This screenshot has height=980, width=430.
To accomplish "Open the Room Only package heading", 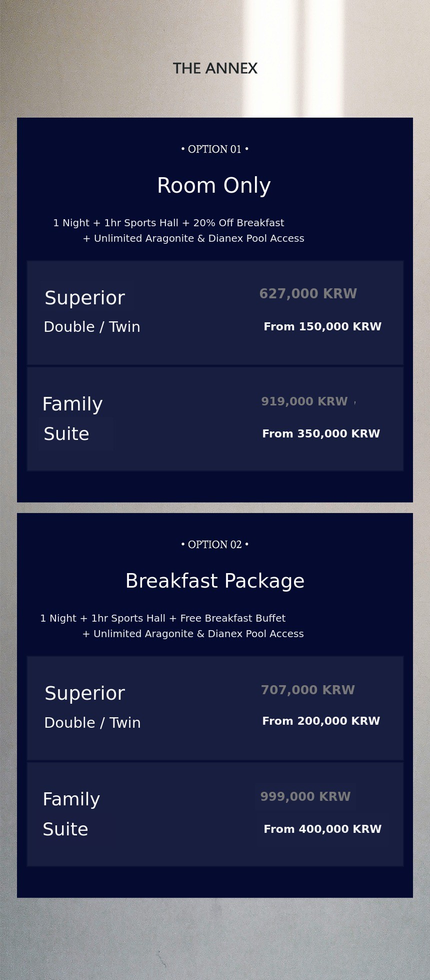I will point(214,185).
